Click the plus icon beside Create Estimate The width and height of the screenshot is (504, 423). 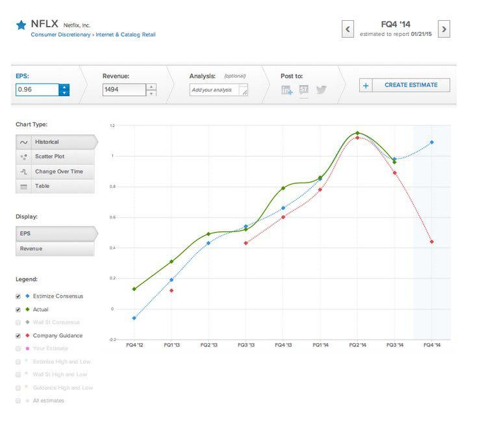[x=366, y=86]
